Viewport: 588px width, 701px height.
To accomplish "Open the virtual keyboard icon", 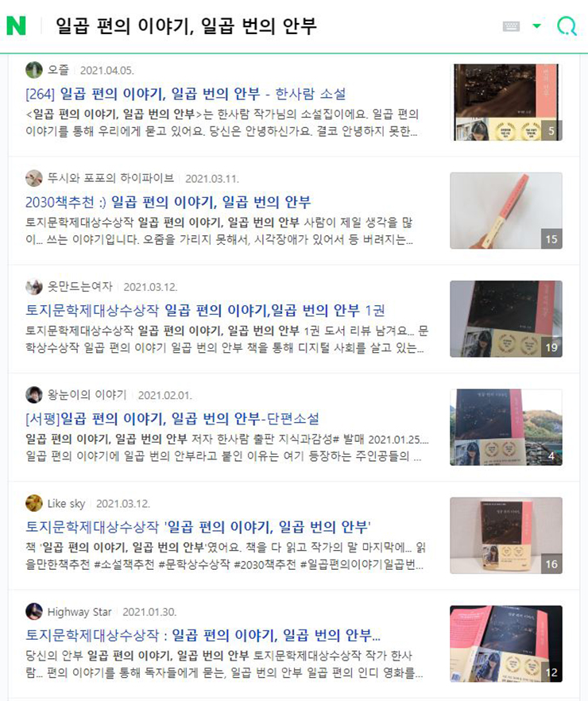I will click(511, 26).
